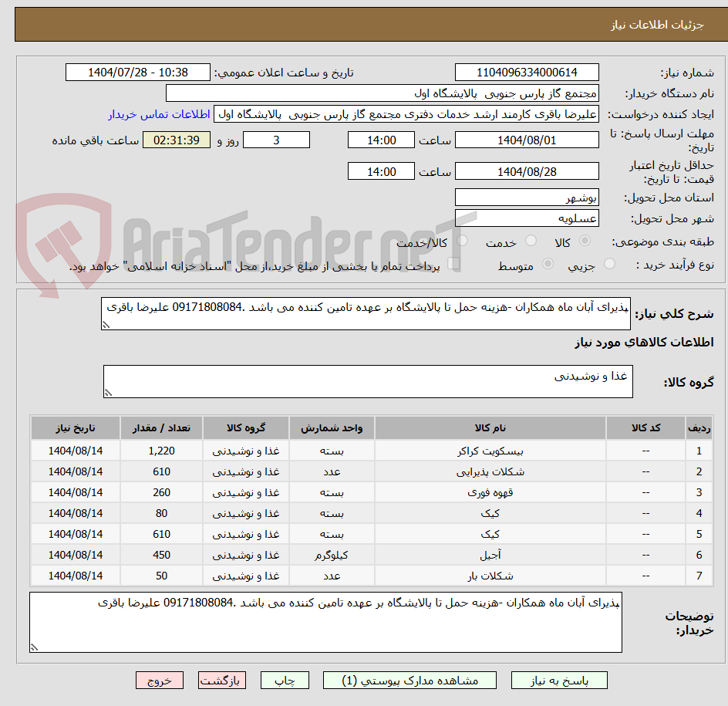The width and height of the screenshot is (728, 706).
Task: Click inside the بوشهر province field
Action: pyautogui.click(x=527, y=198)
